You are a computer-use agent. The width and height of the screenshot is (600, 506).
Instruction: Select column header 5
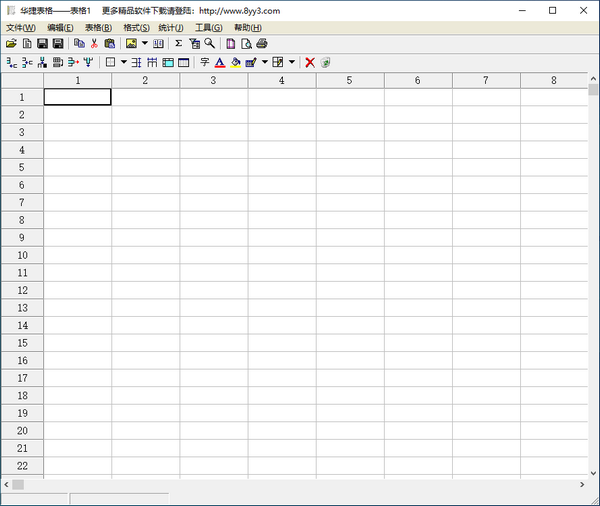pyautogui.click(x=349, y=80)
